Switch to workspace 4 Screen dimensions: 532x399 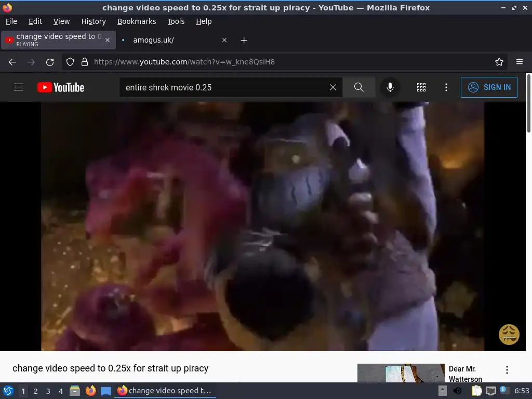click(x=60, y=391)
